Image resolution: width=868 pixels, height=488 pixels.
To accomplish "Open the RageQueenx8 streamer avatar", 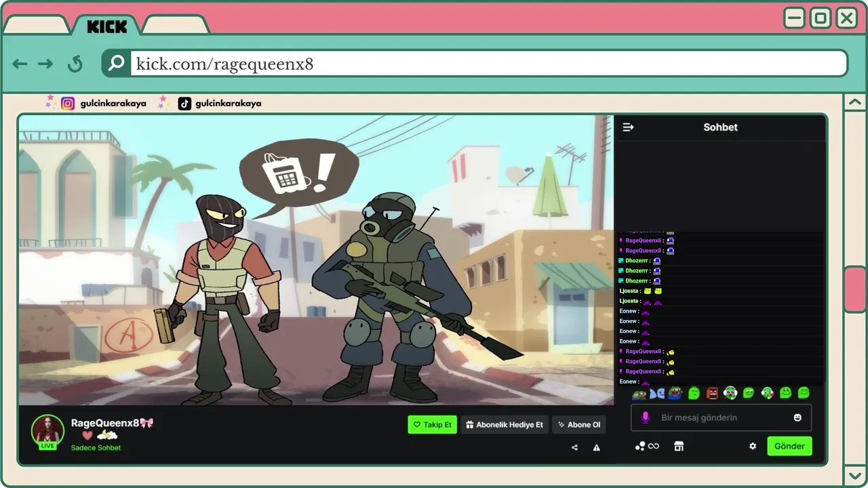I will coord(47,430).
